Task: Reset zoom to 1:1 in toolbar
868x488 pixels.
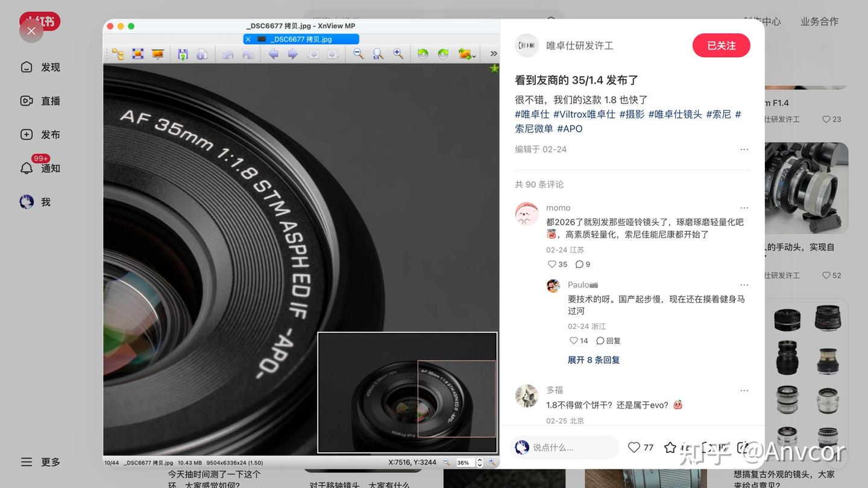Action: tap(378, 54)
